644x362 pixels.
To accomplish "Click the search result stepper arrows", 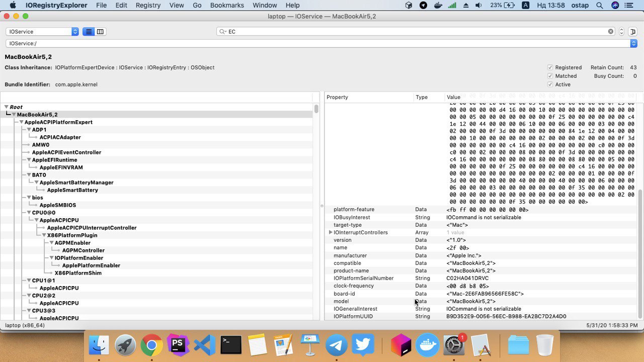I will (x=621, y=32).
